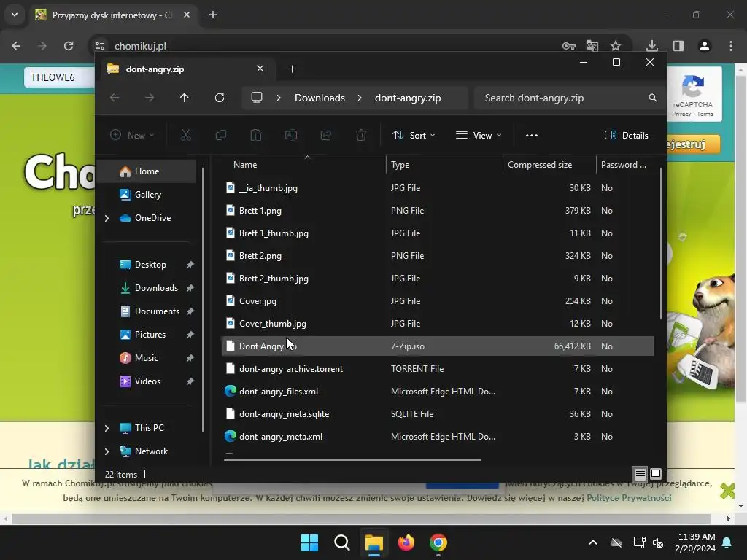Image resolution: width=747 pixels, height=560 pixels.
Task: Click the Polityce Prywatności link
Action: coord(629,497)
